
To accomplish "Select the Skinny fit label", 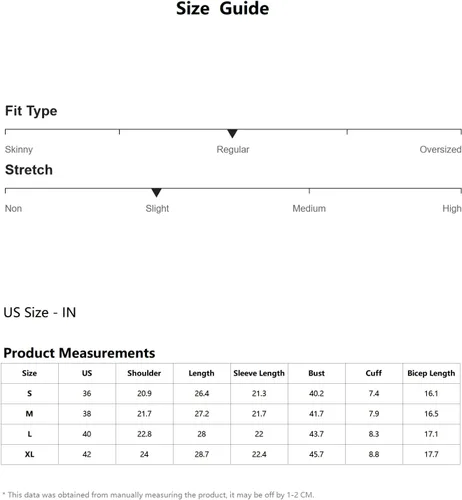I will [x=19, y=149].
